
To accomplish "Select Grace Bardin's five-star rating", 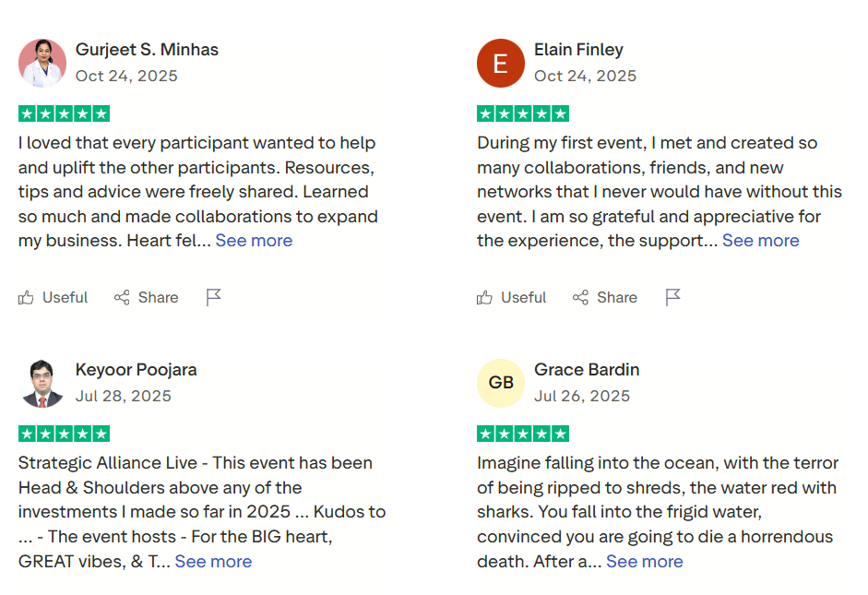I will pos(523,434).
